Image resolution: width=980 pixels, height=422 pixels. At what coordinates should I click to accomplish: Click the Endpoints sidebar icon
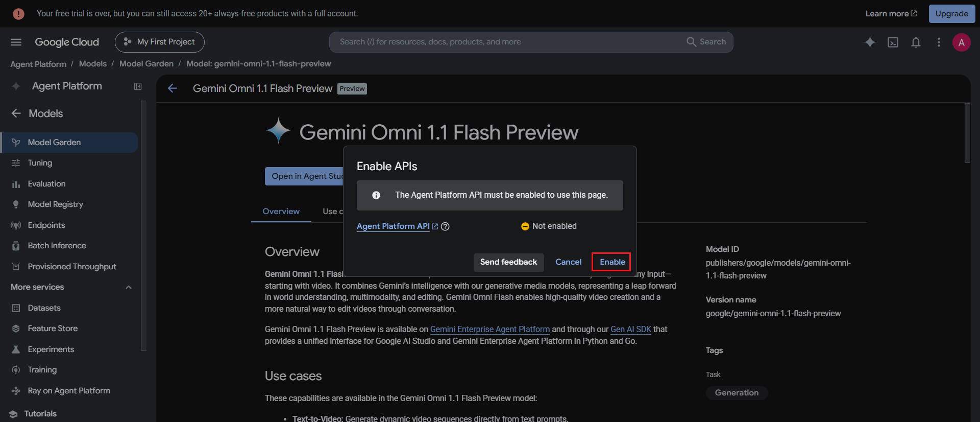tap(16, 225)
